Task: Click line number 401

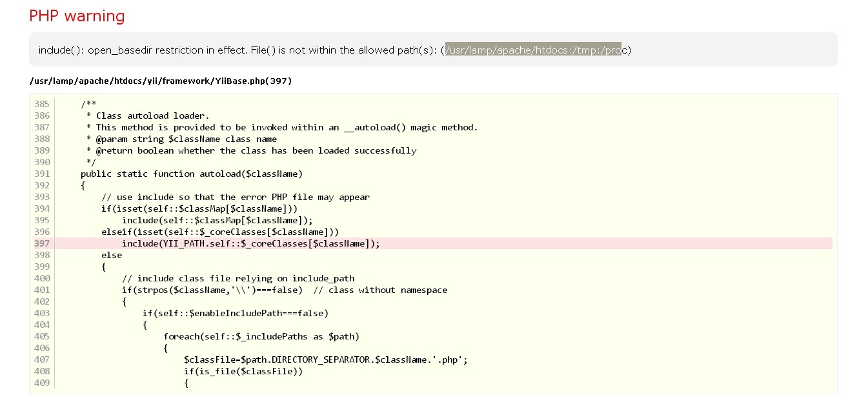Action: [42, 290]
